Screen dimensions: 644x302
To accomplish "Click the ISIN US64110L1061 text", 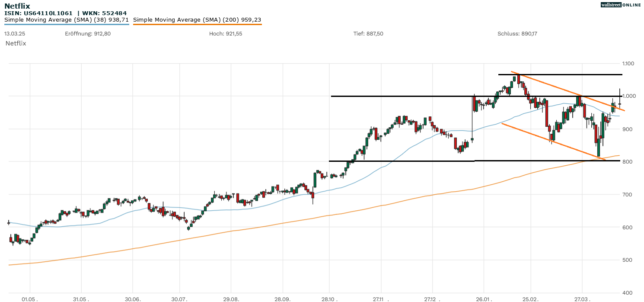I will pyautogui.click(x=38, y=13).
